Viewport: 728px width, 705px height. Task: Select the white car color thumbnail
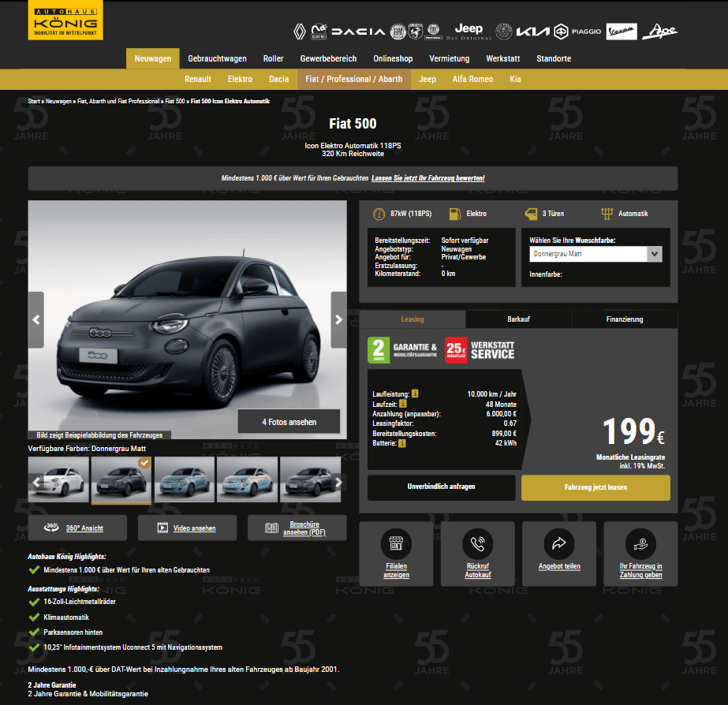58,479
